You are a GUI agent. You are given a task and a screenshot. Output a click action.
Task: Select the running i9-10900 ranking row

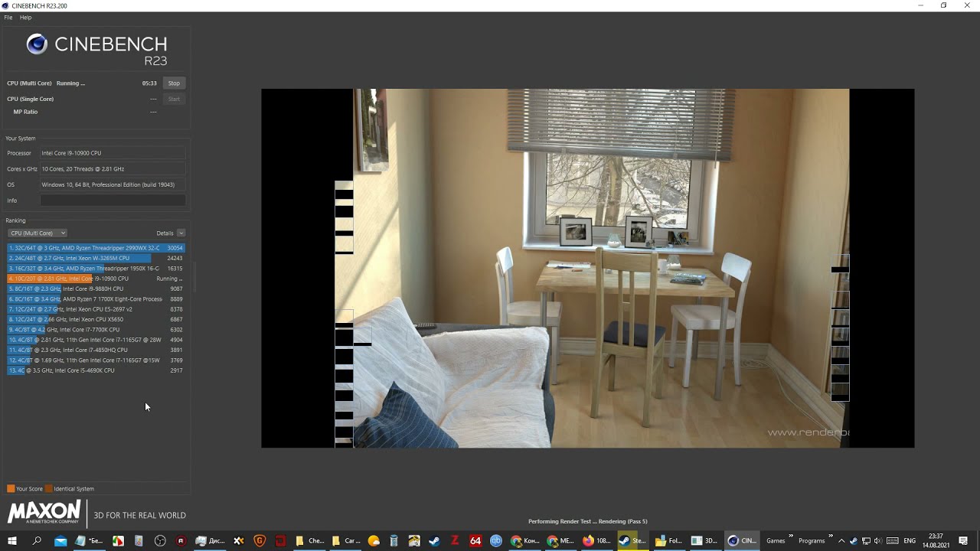[96, 279]
